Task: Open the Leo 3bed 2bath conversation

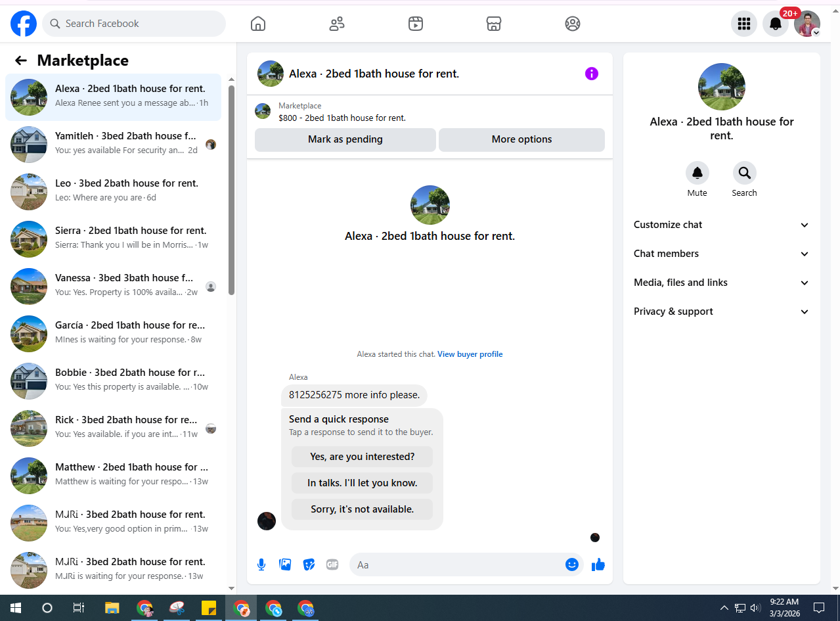Action: pyautogui.click(x=113, y=192)
